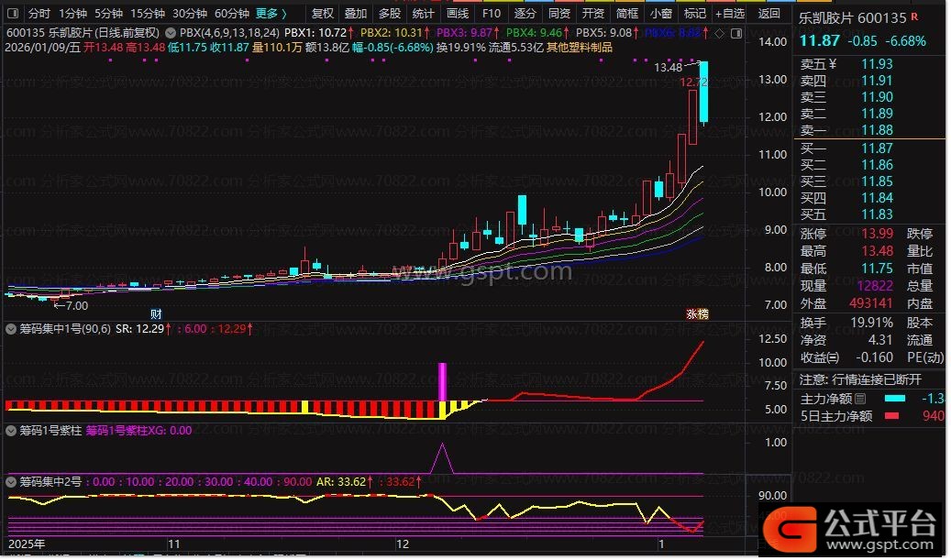This screenshot has width=951, height=560.
Task: Select the 60分钟 timeframe tab
Action: [x=231, y=14]
